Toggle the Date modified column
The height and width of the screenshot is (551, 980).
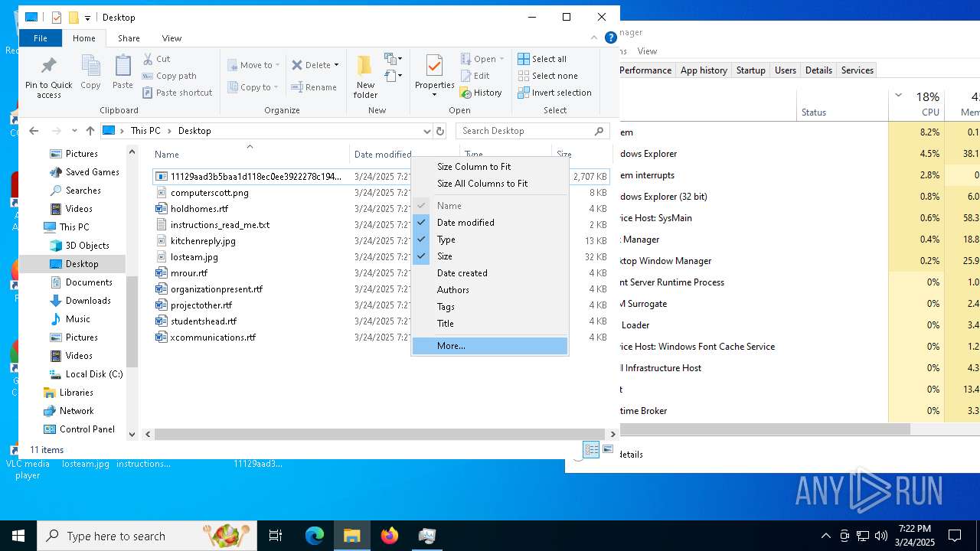(x=490, y=223)
